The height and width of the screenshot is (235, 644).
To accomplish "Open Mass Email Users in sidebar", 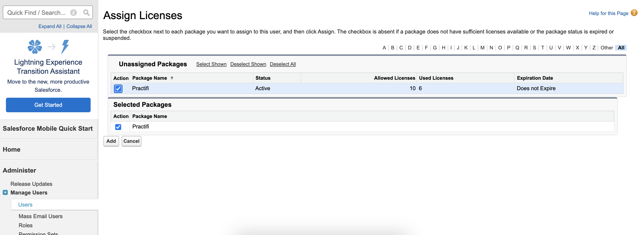I will pos(41,216).
